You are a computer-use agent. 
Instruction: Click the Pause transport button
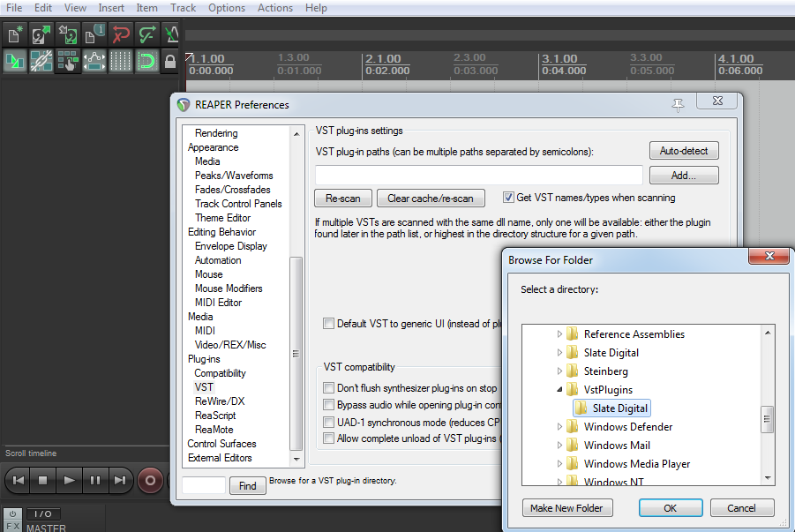(94, 480)
